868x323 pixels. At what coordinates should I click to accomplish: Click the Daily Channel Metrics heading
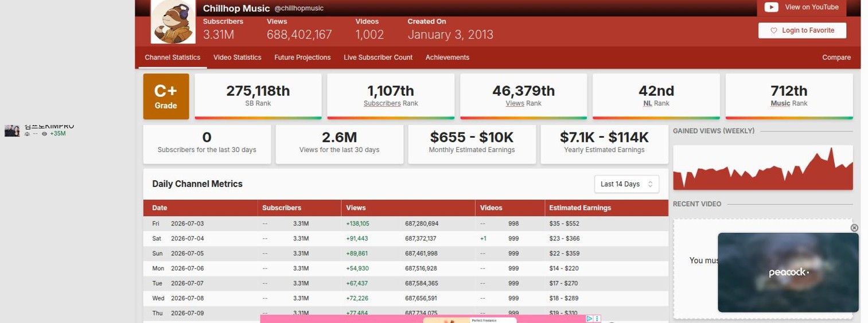coord(197,184)
